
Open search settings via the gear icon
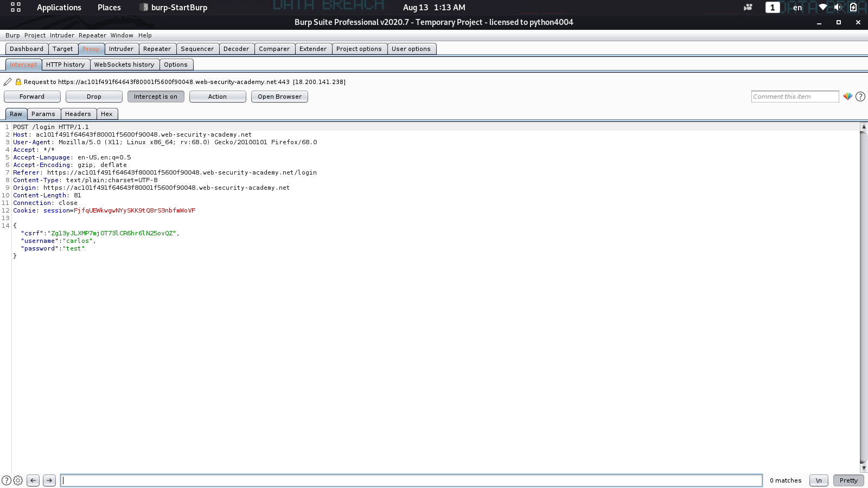pyautogui.click(x=18, y=480)
